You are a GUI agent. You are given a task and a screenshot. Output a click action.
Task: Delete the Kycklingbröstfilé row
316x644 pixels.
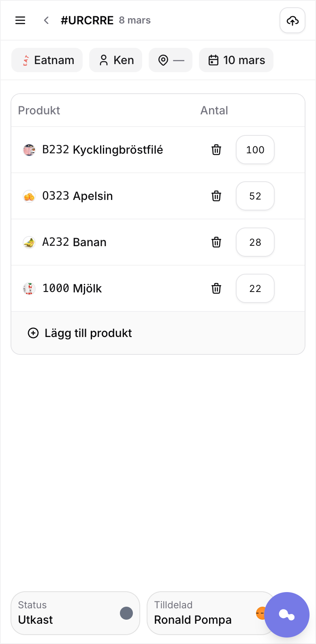[x=216, y=150]
